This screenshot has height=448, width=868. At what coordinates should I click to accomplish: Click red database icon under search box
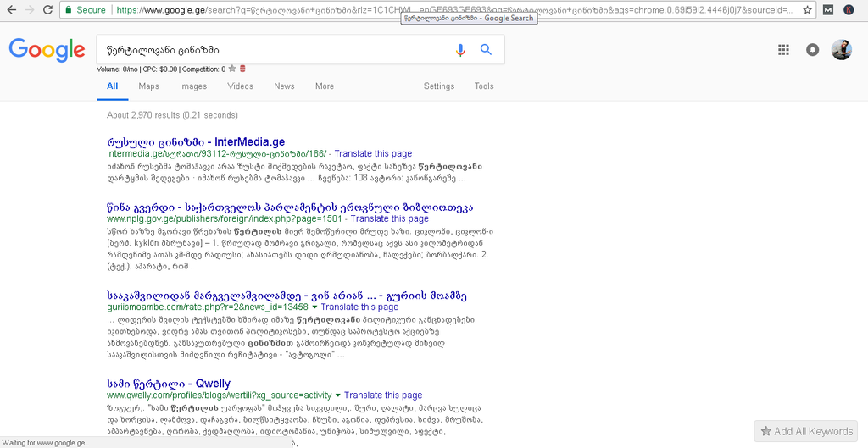242,69
